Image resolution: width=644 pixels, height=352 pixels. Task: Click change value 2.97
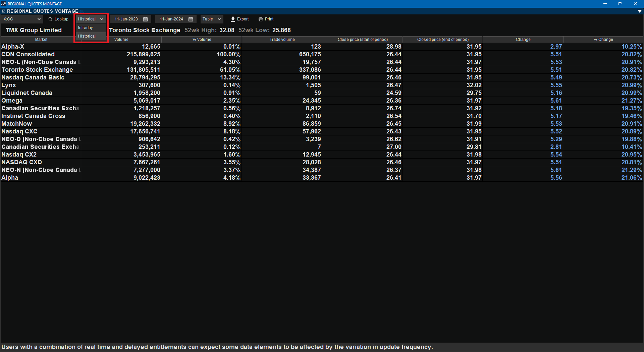coord(556,47)
